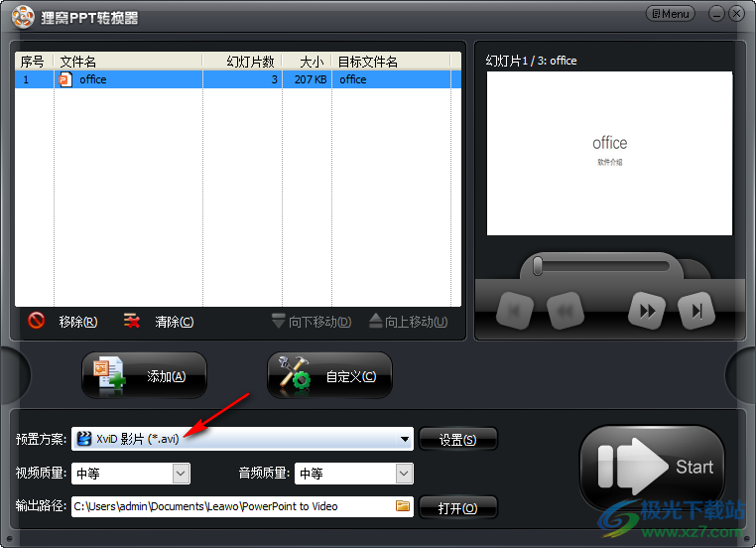The width and height of the screenshot is (756, 548).
Task: Open the video quality (视频质量) dropdown
Action: click(x=182, y=474)
